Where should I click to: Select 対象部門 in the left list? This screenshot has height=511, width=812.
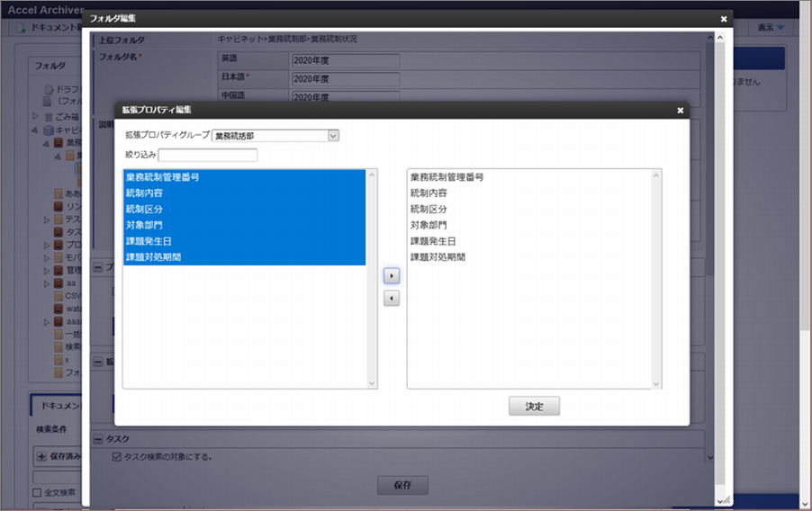click(x=245, y=225)
